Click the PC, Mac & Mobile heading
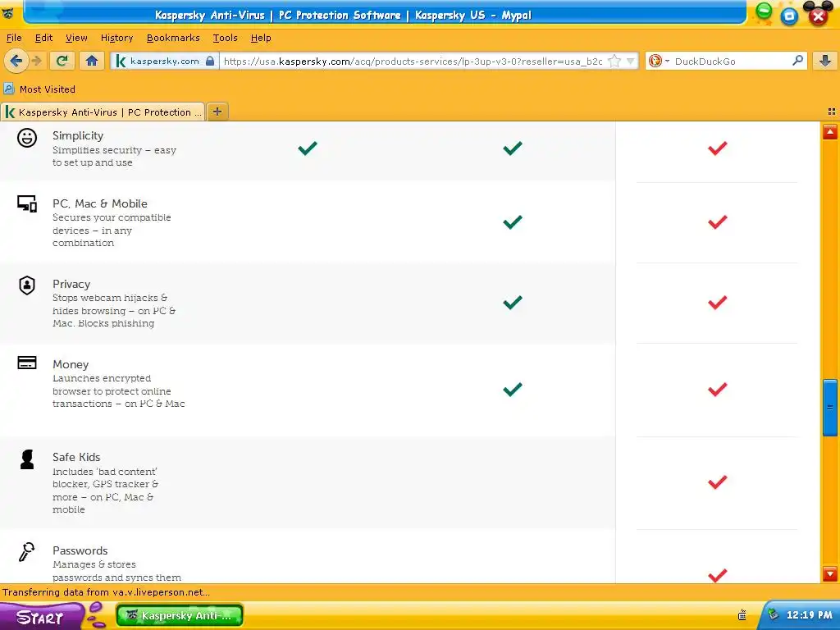Screen dimensions: 840x630 (x=99, y=203)
